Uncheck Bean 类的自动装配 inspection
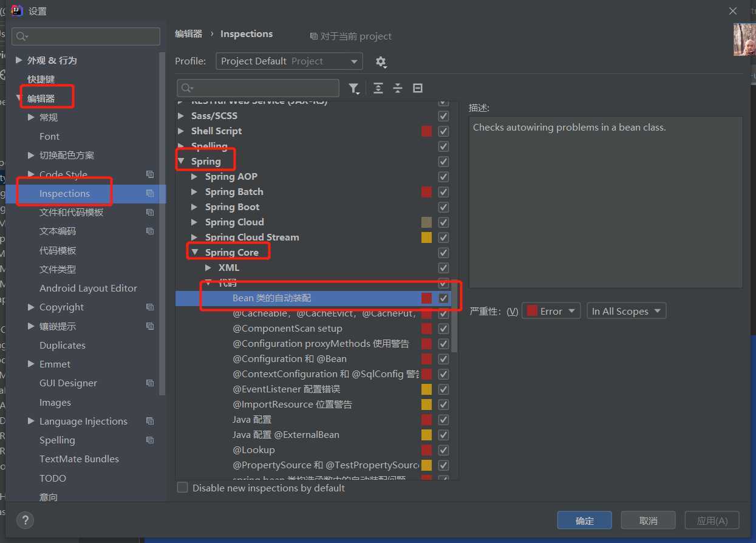This screenshot has width=756, height=543. pyautogui.click(x=443, y=298)
